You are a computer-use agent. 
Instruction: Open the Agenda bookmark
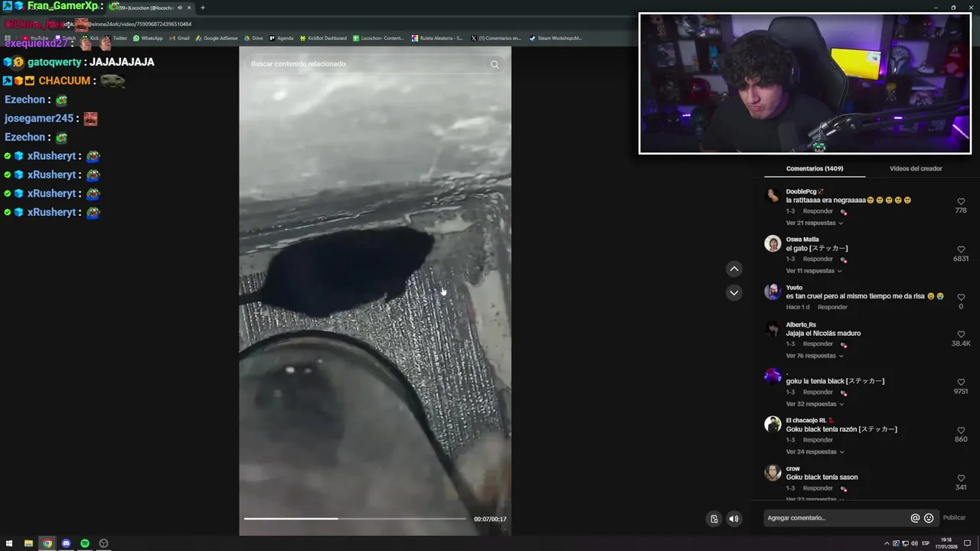tap(281, 38)
